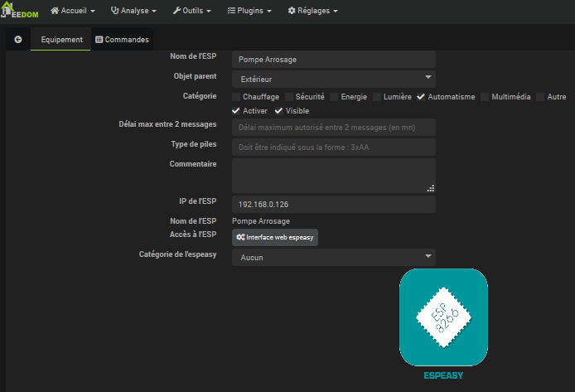
Task: Open the Analyse menu
Action: tap(133, 11)
